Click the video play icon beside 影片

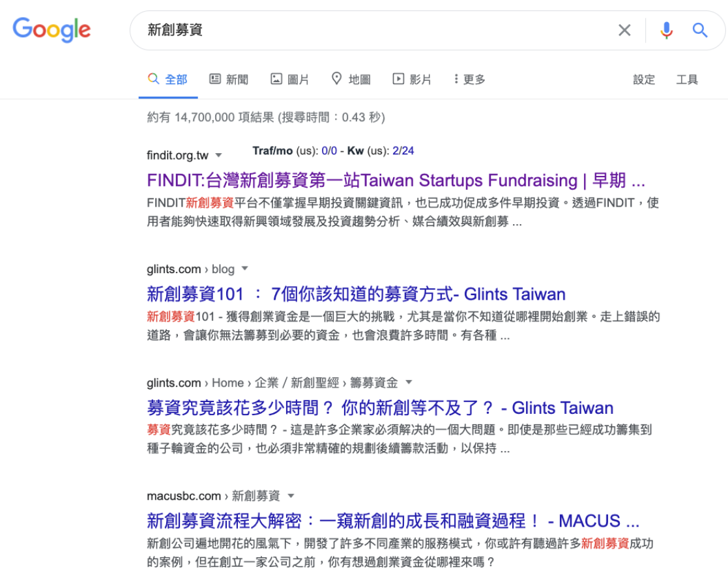398,79
